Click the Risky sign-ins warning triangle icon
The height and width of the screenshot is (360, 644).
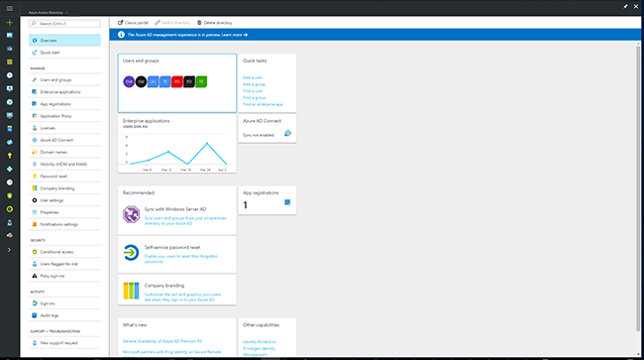(35, 276)
